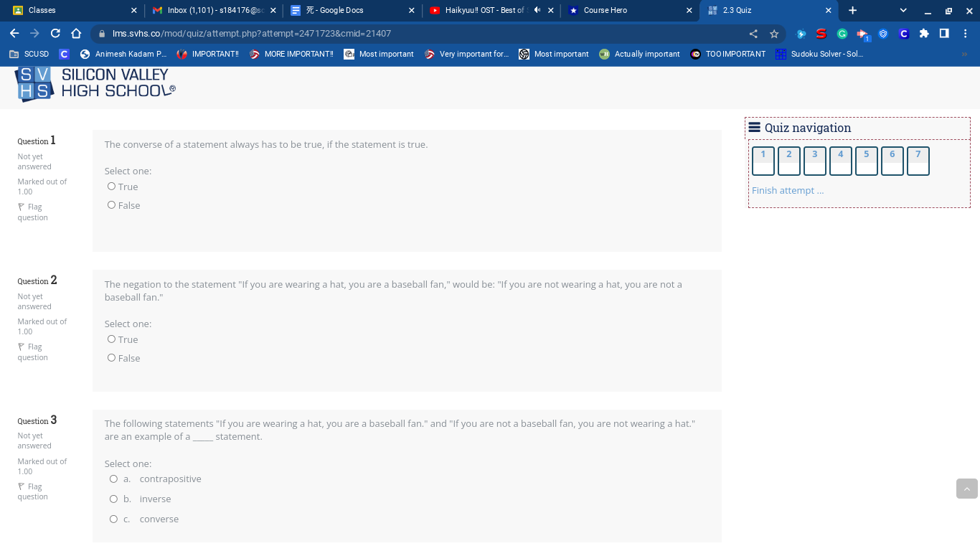Image resolution: width=980 pixels, height=551 pixels.
Task: Jump to question 2 in Quiz navigation
Action: pyautogui.click(x=789, y=161)
